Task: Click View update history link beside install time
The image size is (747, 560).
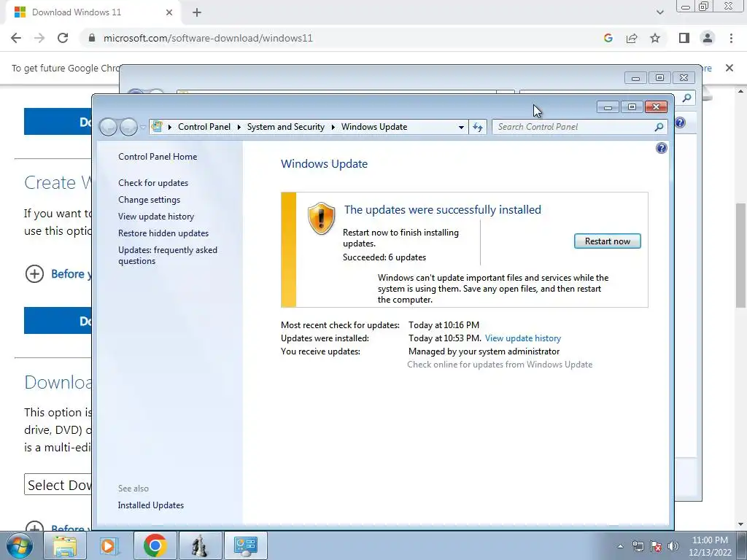Action: 522,338
